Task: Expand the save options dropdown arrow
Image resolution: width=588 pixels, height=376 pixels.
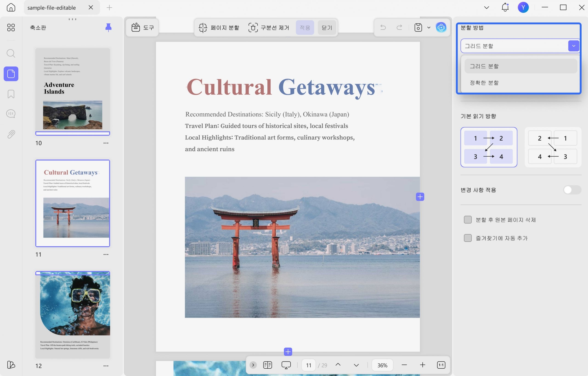Action: click(x=429, y=28)
